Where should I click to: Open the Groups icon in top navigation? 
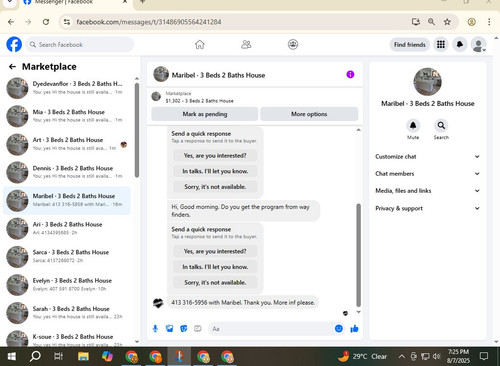tap(293, 44)
